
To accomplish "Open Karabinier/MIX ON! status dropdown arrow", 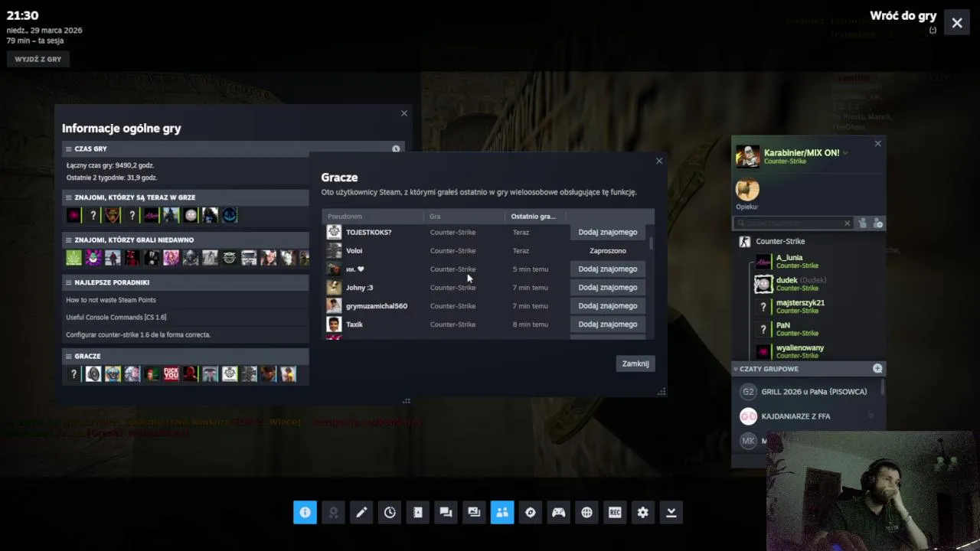I will (845, 153).
